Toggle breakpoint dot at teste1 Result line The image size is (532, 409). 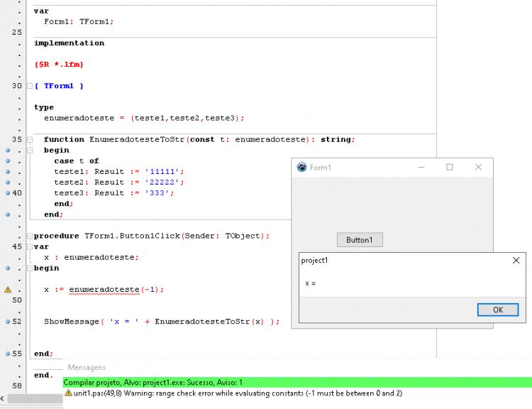pyautogui.click(x=8, y=172)
